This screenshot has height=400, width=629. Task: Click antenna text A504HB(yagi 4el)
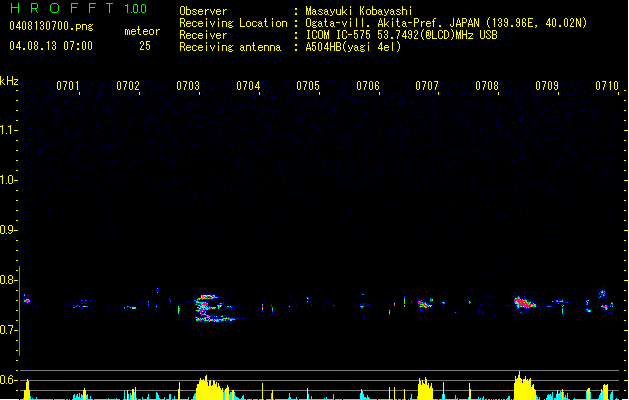tap(353, 47)
